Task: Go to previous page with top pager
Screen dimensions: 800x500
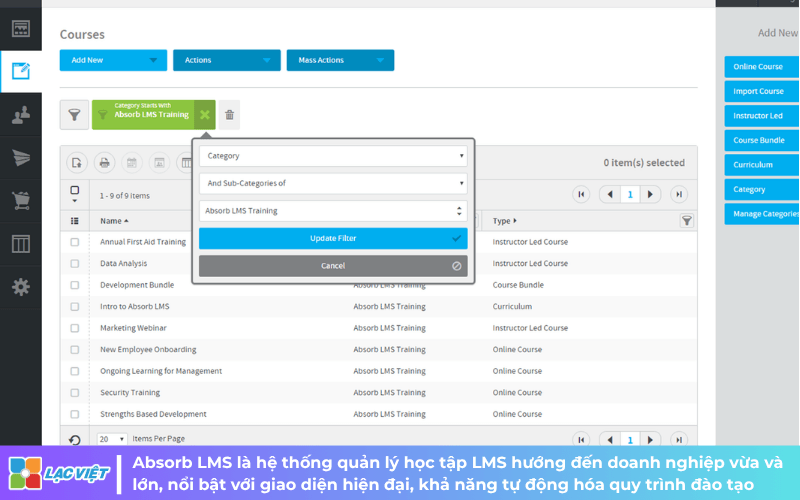Action: click(610, 194)
